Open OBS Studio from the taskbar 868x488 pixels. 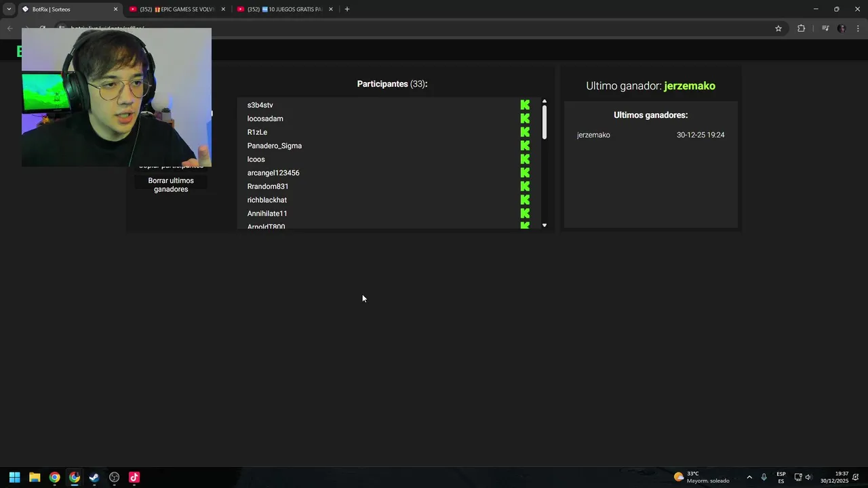pyautogui.click(x=114, y=477)
